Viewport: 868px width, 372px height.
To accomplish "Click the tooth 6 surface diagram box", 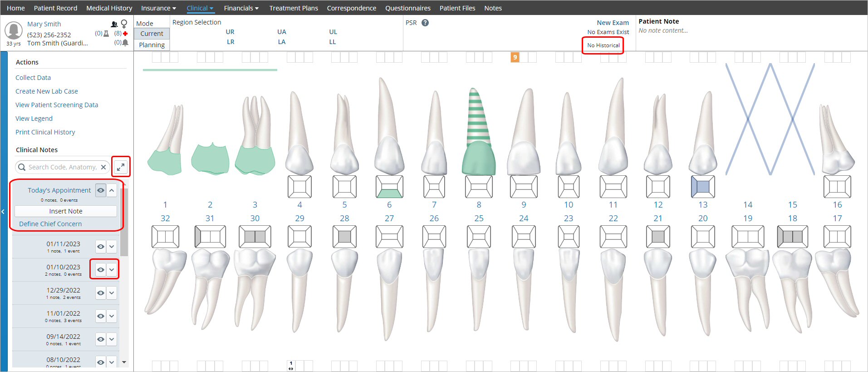I will tap(389, 187).
